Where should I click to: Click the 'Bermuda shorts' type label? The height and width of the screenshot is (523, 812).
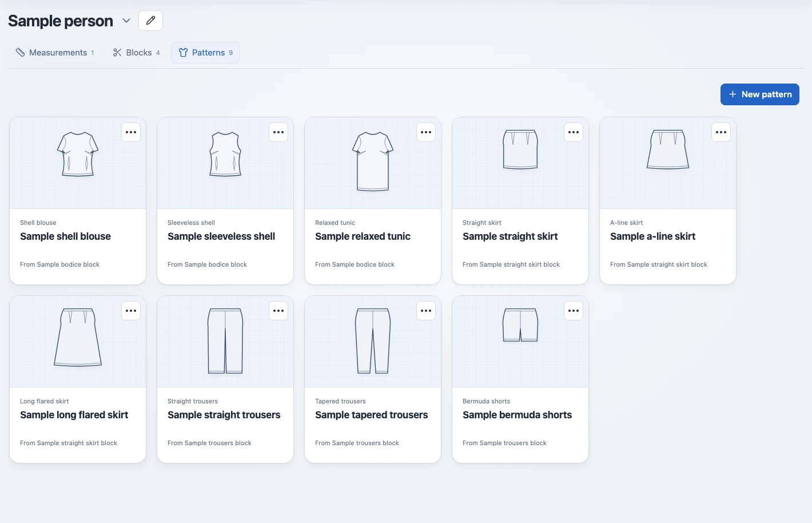[x=486, y=401]
